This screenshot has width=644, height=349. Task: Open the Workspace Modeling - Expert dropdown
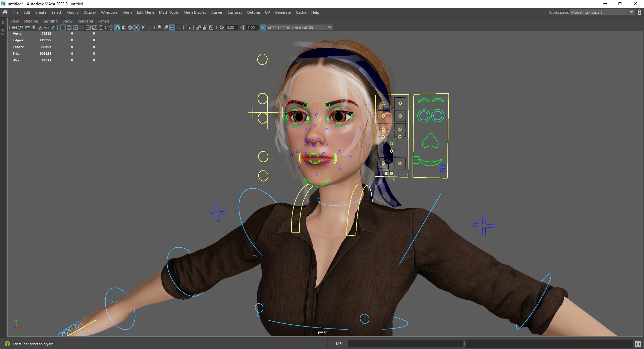[x=602, y=12]
